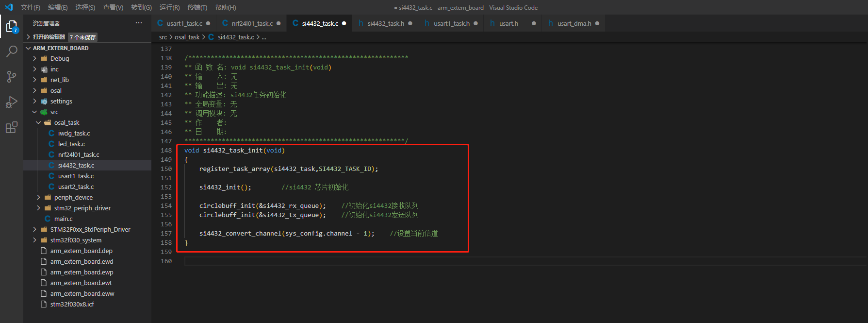Open the Search view icon
The height and width of the screenshot is (323, 868).
coord(12,51)
